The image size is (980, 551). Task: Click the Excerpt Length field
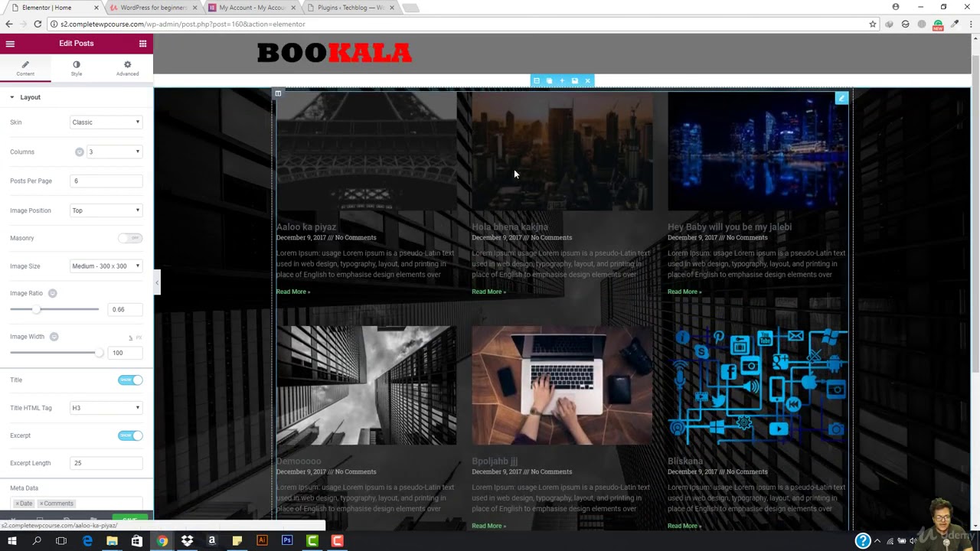[x=106, y=463]
